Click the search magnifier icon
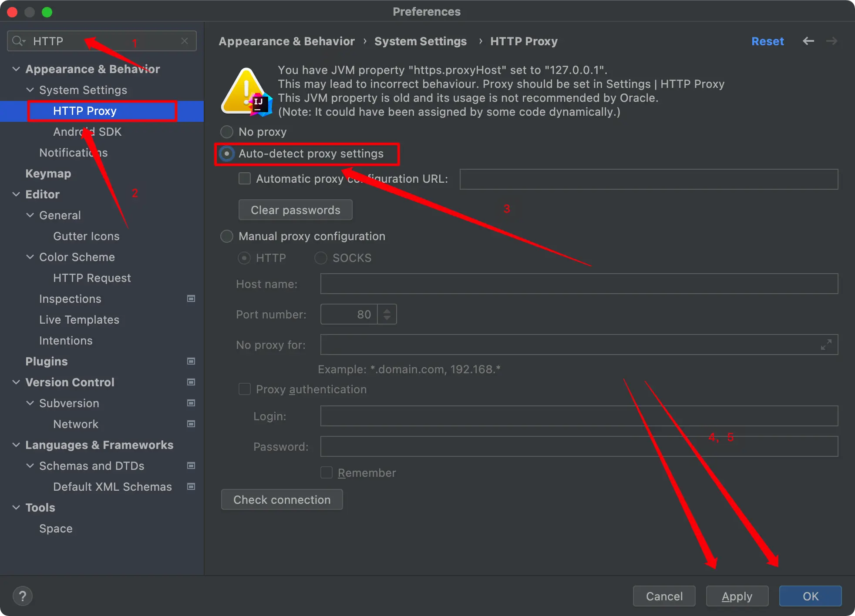 pos(19,41)
